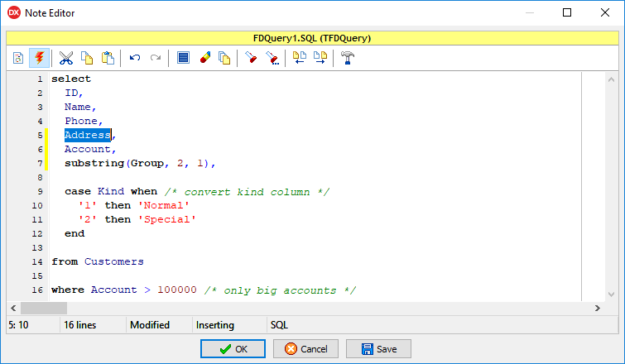Toggle the red lightning bolt toolbar button

[38, 58]
